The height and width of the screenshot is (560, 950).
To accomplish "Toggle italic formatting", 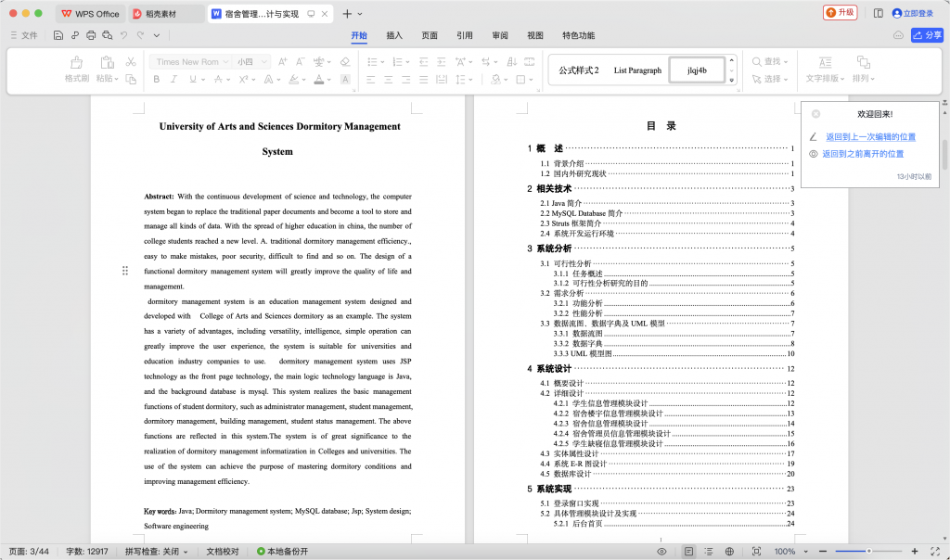I will coord(173,79).
